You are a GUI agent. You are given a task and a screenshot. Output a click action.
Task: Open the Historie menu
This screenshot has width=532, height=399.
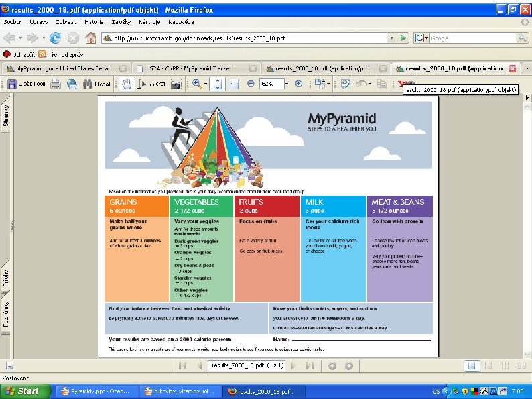point(94,22)
